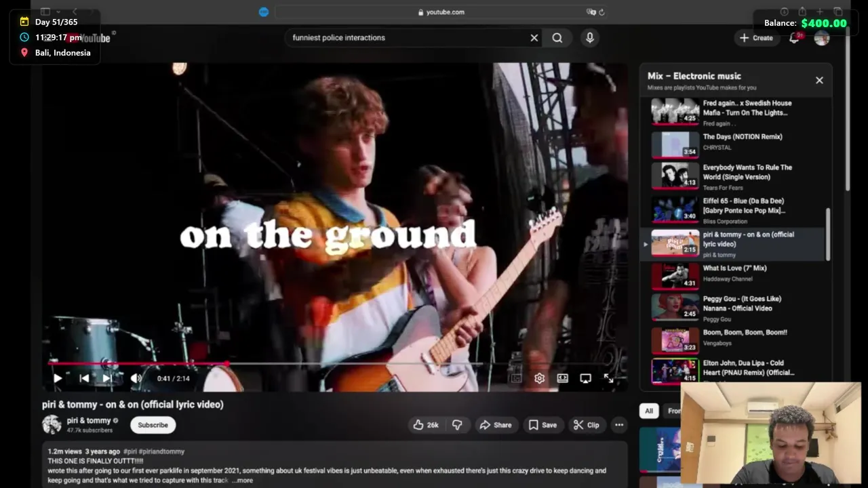Screen dimensions: 868x488
Task: Reload the page in Safari
Action: pos(601,12)
